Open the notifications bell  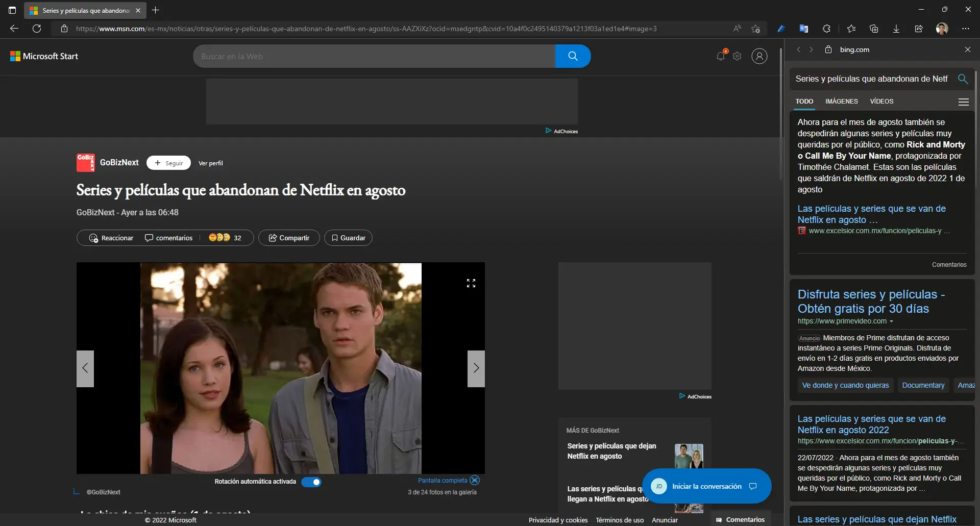(x=721, y=56)
